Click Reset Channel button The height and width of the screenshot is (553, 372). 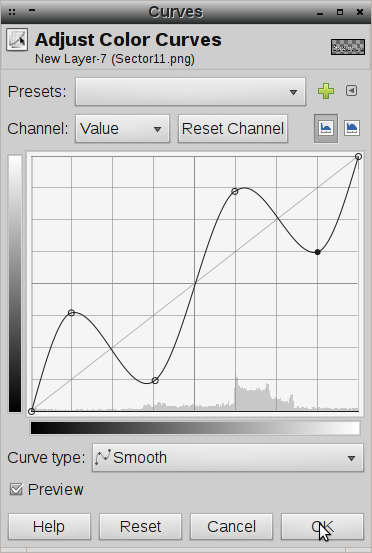(233, 128)
